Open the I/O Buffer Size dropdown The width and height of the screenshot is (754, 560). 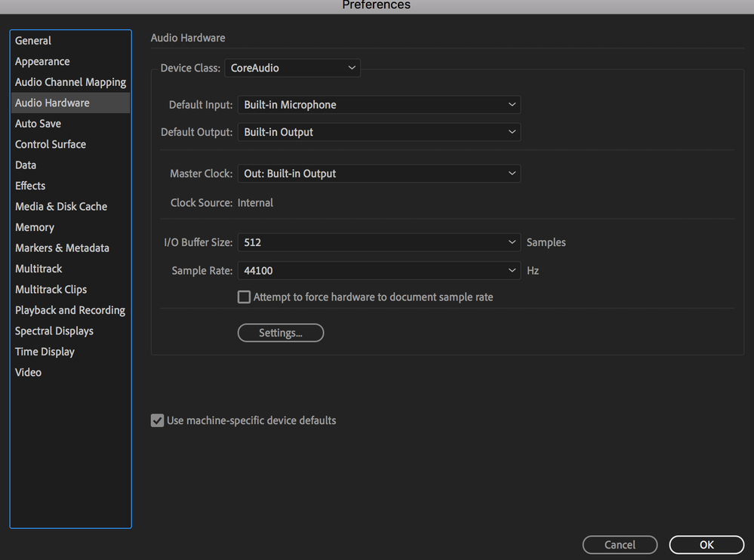(379, 242)
